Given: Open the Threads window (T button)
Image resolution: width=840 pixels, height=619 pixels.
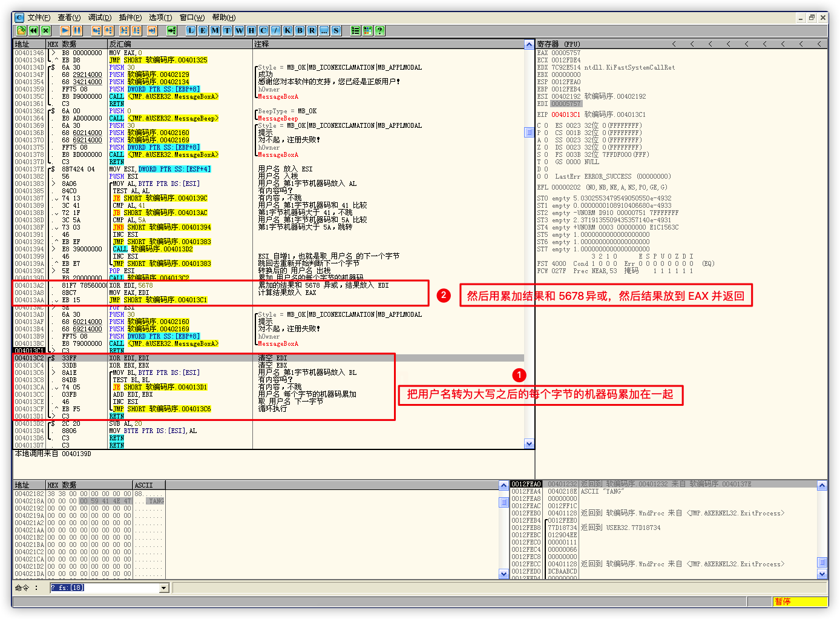Looking at the screenshot, I should (x=227, y=30).
